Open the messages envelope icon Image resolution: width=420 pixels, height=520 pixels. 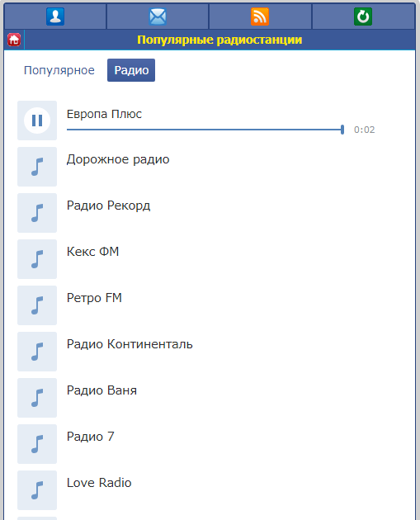click(x=158, y=17)
